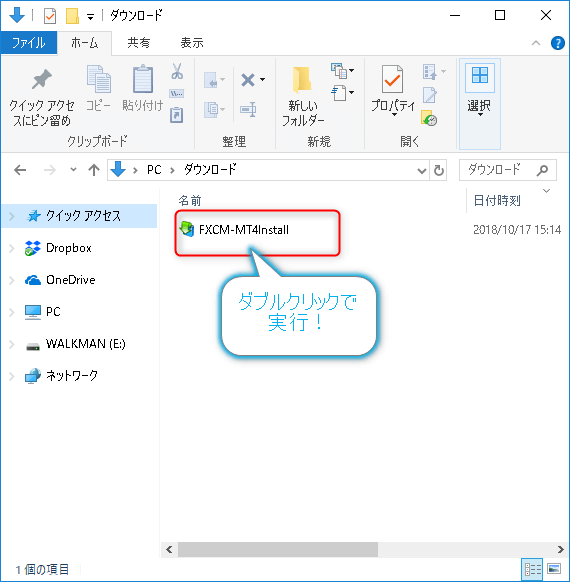
Task: Switch to the View tab
Action: pos(192,43)
